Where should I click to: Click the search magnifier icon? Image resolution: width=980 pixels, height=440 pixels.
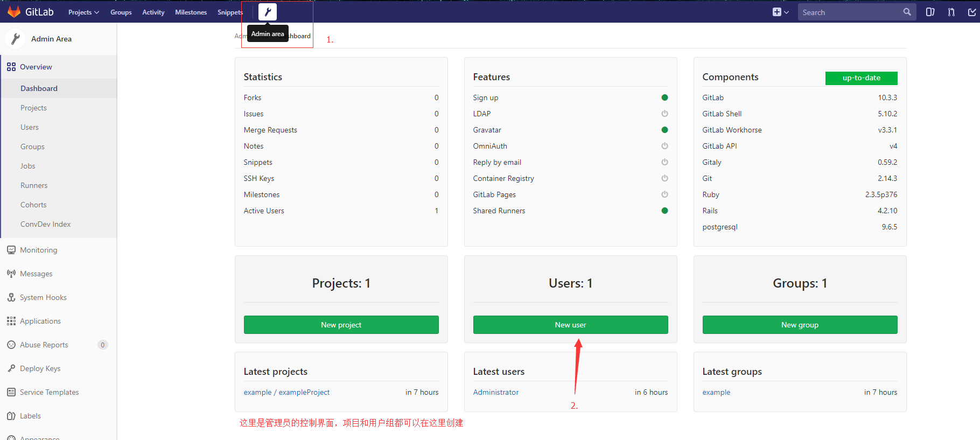(907, 12)
